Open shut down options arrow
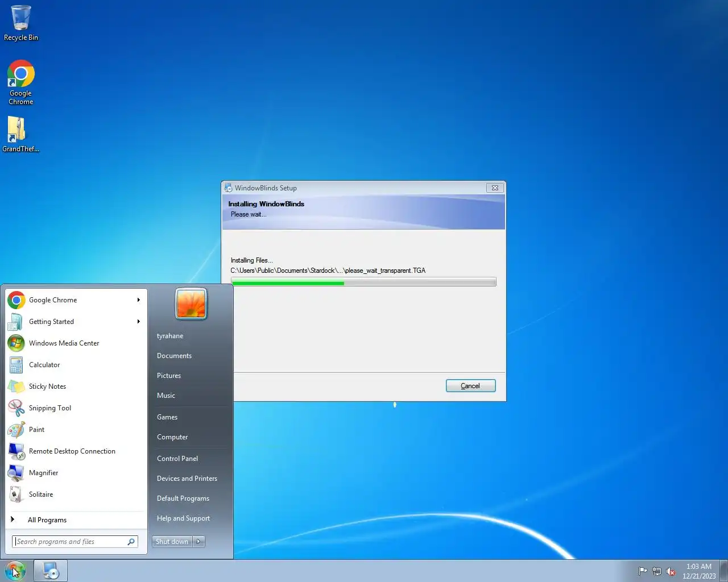This screenshot has height=582, width=728. coord(198,542)
